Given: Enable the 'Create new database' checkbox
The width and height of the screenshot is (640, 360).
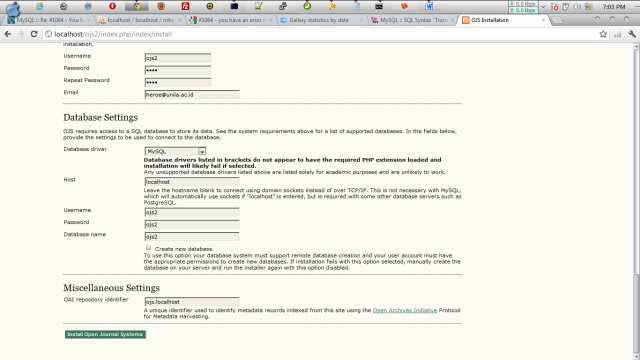Looking at the screenshot, I should pos(149,248).
